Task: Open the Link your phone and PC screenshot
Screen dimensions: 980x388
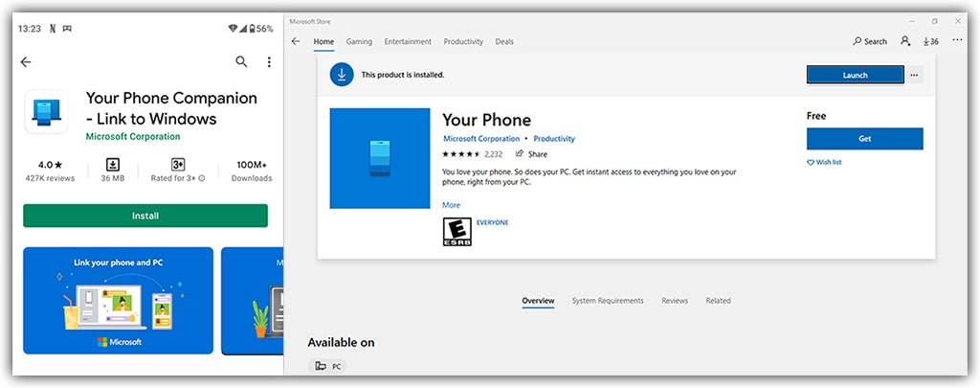Action: click(x=118, y=301)
